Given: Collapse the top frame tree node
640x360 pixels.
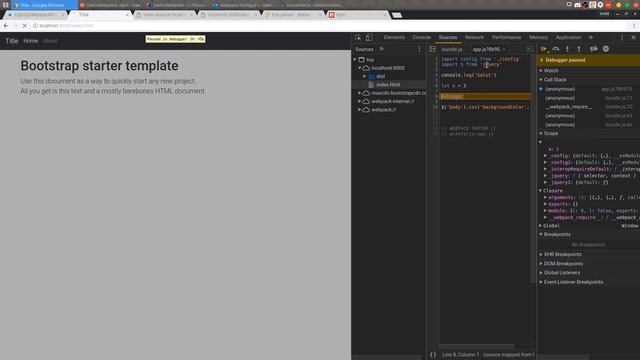Looking at the screenshot, I should coord(355,60).
